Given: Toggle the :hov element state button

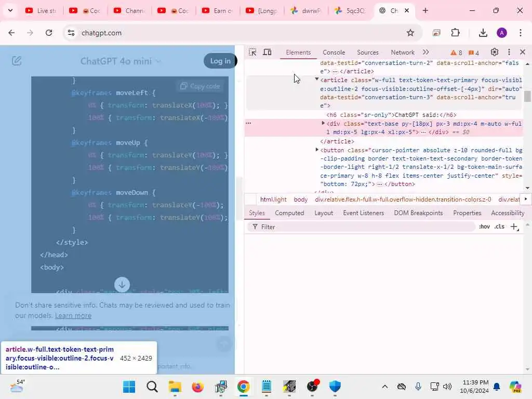Looking at the screenshot, I should tap(484, 227).
